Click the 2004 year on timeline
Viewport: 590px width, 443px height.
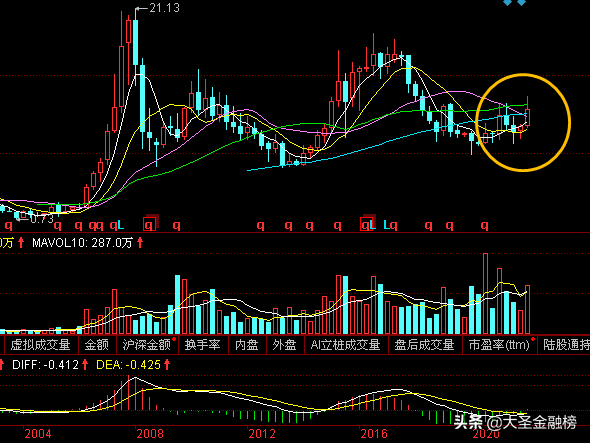pos(38,434)
